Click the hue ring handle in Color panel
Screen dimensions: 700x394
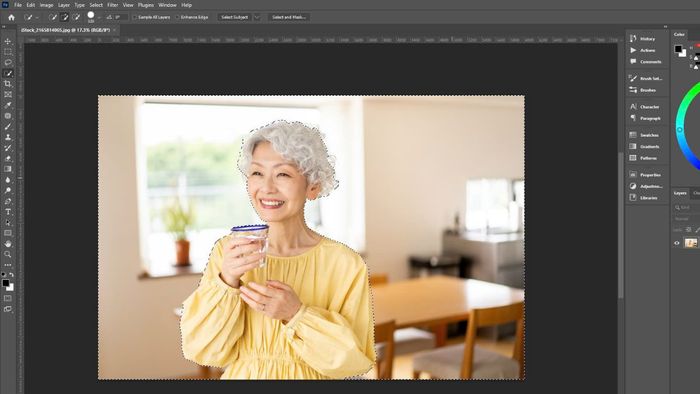click(679, 130)
